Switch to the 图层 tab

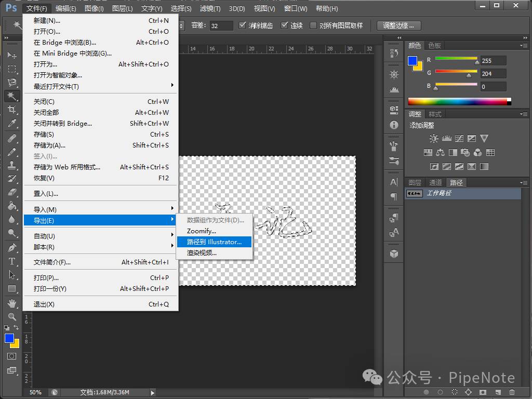415,182
